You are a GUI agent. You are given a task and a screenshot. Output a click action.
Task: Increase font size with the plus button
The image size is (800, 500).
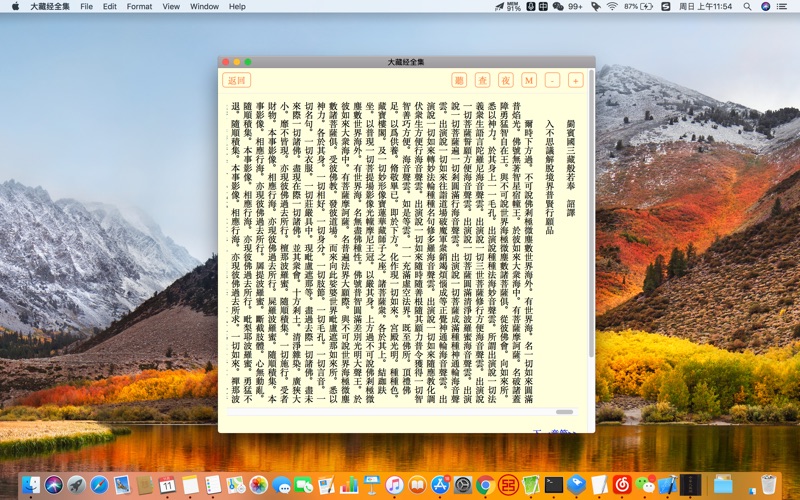click(x=576, y=80)
